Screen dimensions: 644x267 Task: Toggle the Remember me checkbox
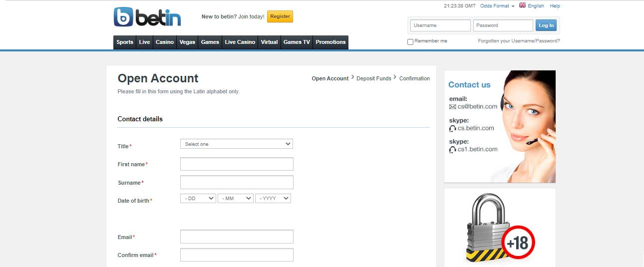pyautogui.click(x=410, y=42)
